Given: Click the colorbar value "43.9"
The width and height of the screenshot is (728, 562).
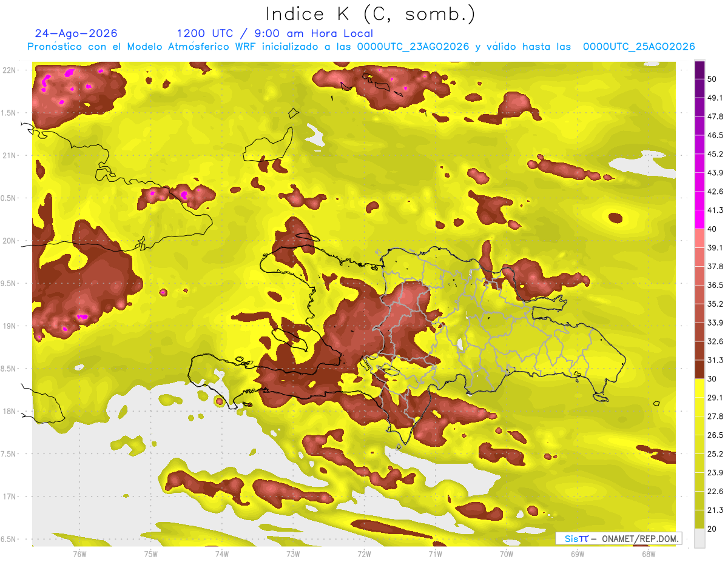Looking at the screenshot, I should coord(715,173).
